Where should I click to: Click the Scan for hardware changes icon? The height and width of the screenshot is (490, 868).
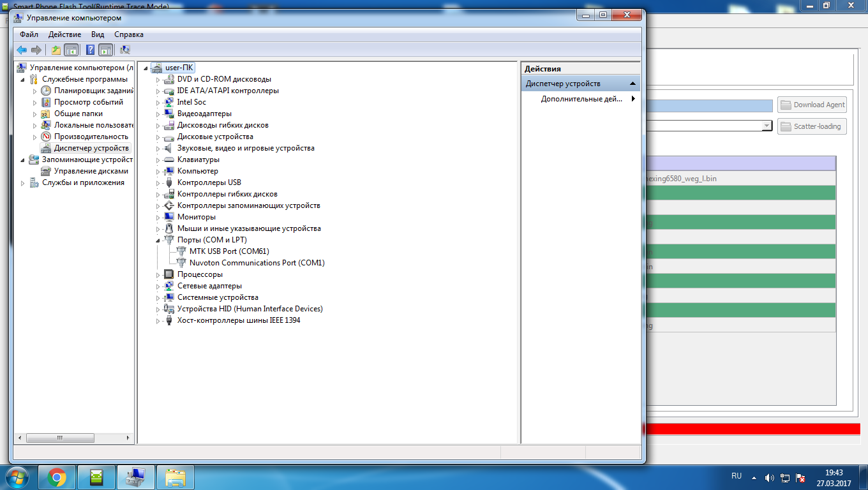[125, 50]
